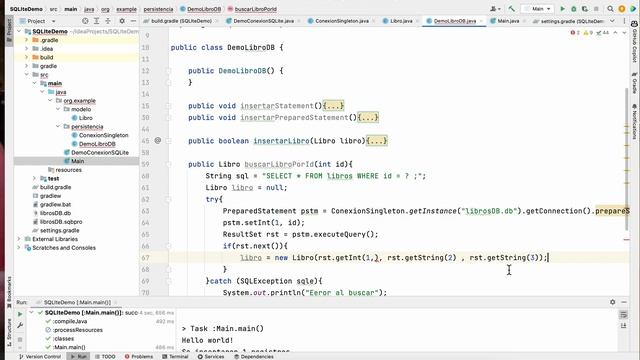Toggle Bookmarks tool window on left strip
Image resolution: width=640 pixels, height=360 pixels.
(x=9, y=291)
